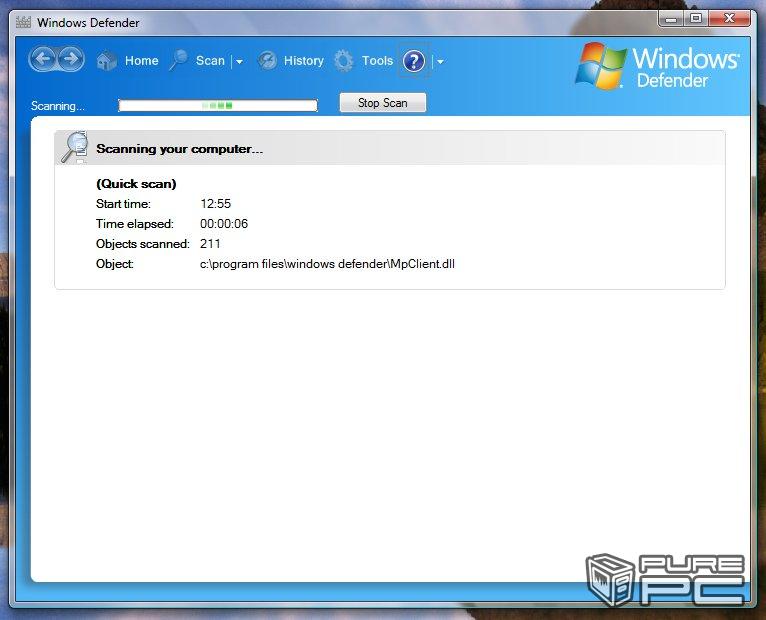Viewport: 766px width, 620px height.
Task: Select the MpClient.dll object path
Action: point(327,264)
